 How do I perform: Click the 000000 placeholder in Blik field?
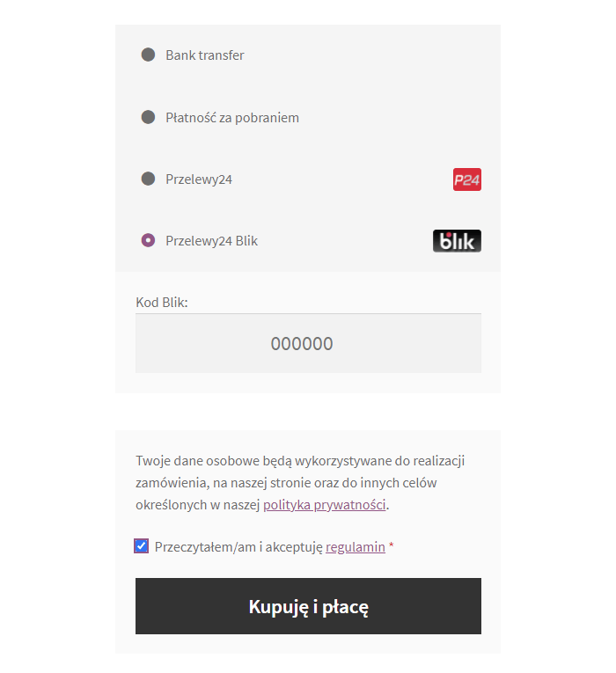click(x=302, y=344)
